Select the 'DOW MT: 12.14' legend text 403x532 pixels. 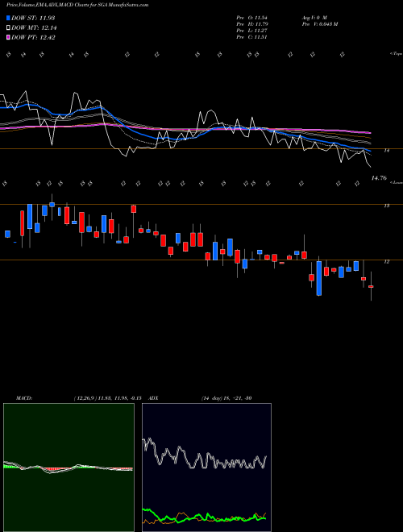pyautogui.click(x=34, y=28)
